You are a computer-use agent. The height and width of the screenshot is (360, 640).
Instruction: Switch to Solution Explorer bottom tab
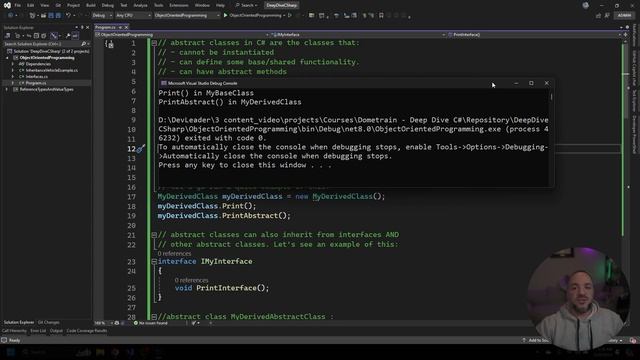(x=19, y=322)
